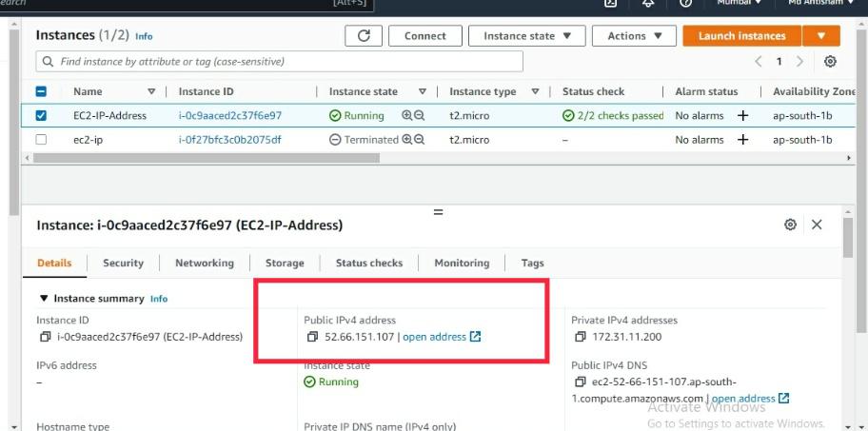Zoom in icon for ec2-ip row
868x431 pixels.
407,140
